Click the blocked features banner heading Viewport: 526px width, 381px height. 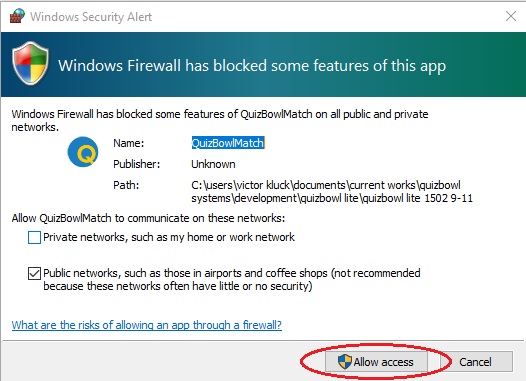[252, 65]
